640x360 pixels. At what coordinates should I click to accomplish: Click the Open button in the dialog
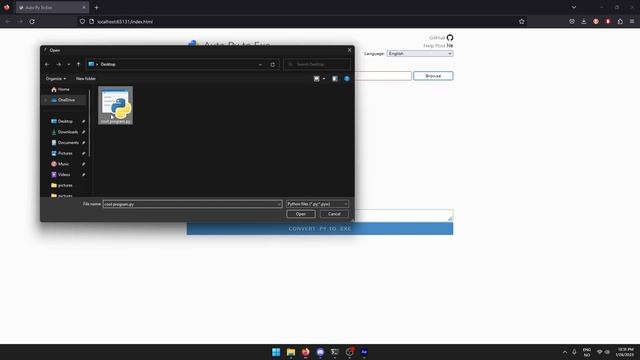(301, 214)
